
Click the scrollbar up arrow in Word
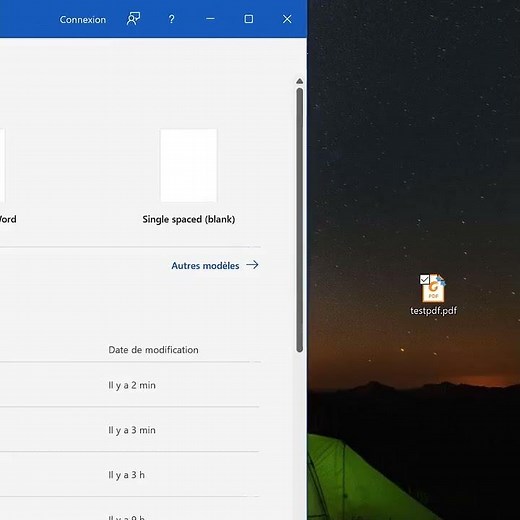(299, 81)
